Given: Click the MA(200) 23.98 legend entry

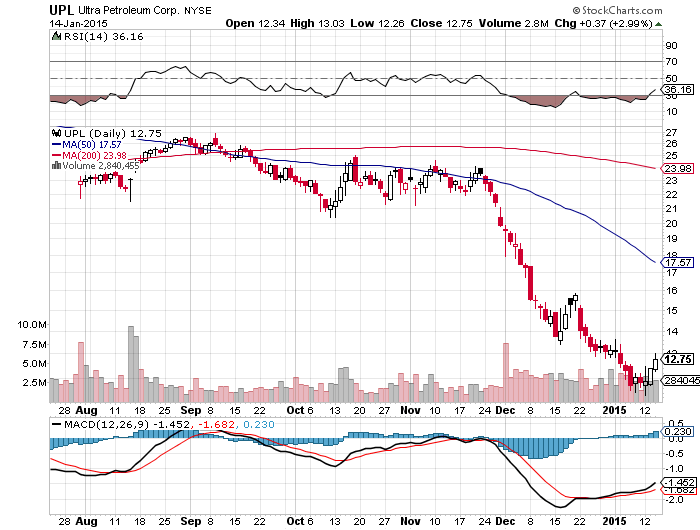Looking at the screenshot, I should click(x=89, y=155).
